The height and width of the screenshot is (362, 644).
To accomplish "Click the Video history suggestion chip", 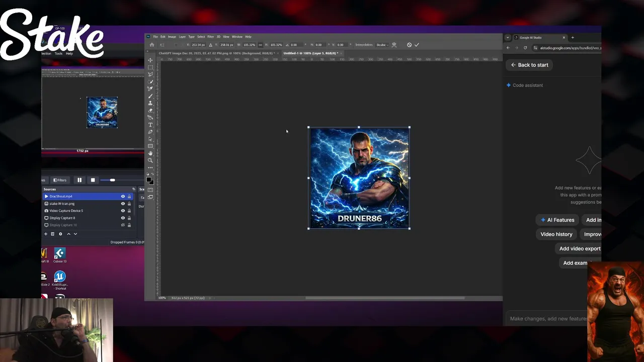I will coord(556,234).
